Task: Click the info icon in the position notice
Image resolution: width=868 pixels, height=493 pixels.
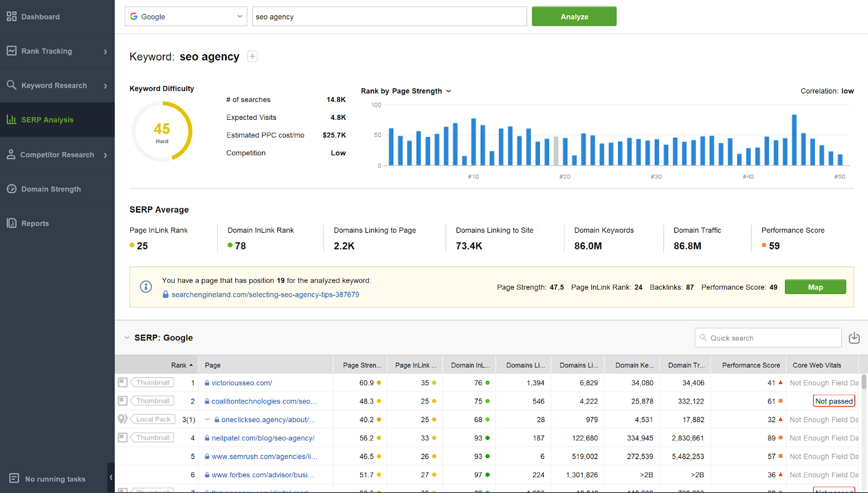Action: tap(146, 287)
